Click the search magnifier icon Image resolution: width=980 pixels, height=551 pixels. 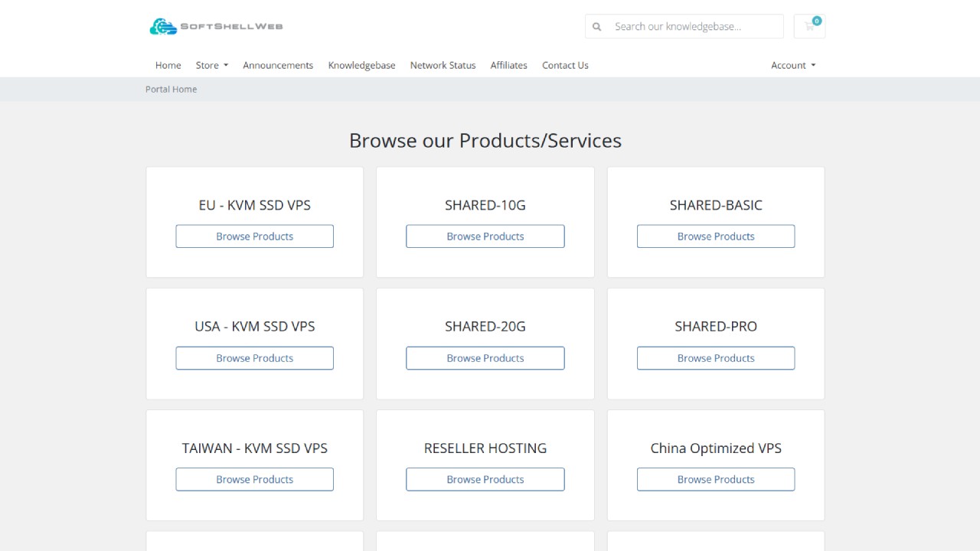596,26
